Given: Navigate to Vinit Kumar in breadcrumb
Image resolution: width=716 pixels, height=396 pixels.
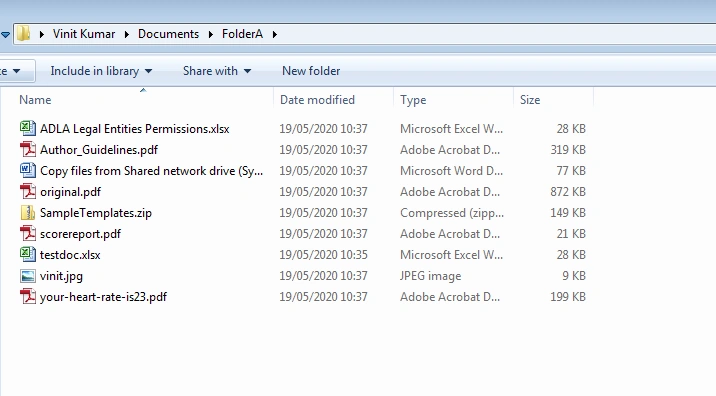Looking at the screenshot, I should 84,34.
